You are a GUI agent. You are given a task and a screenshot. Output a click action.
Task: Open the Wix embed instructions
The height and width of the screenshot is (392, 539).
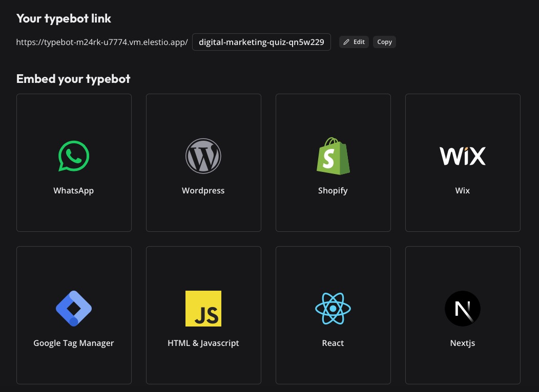pos(463,162)
